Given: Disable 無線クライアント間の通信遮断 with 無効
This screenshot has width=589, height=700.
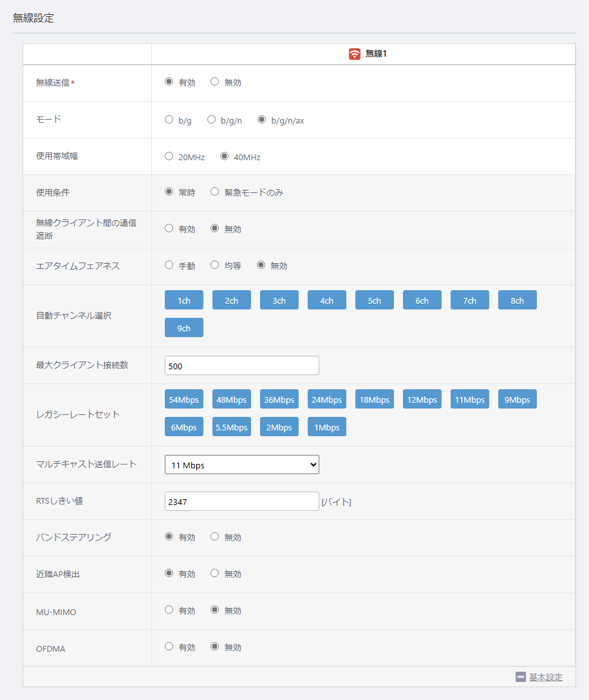Looking at the screenshot, I should (215, 228).
